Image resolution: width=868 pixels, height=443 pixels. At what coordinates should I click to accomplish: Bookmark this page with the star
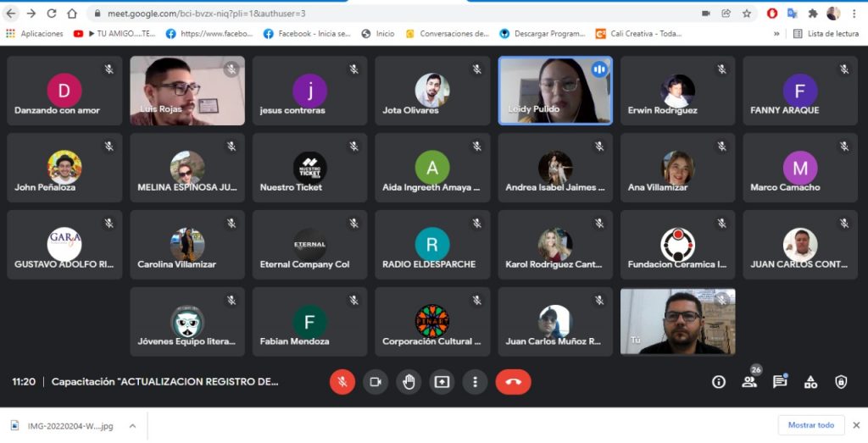tap(747, 14)
